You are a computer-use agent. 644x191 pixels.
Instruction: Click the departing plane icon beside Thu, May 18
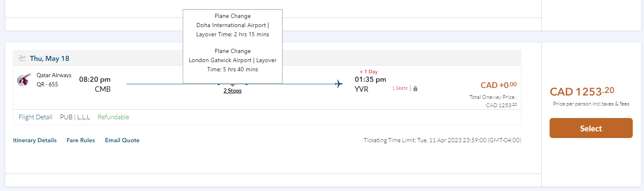tap(22, 58)
